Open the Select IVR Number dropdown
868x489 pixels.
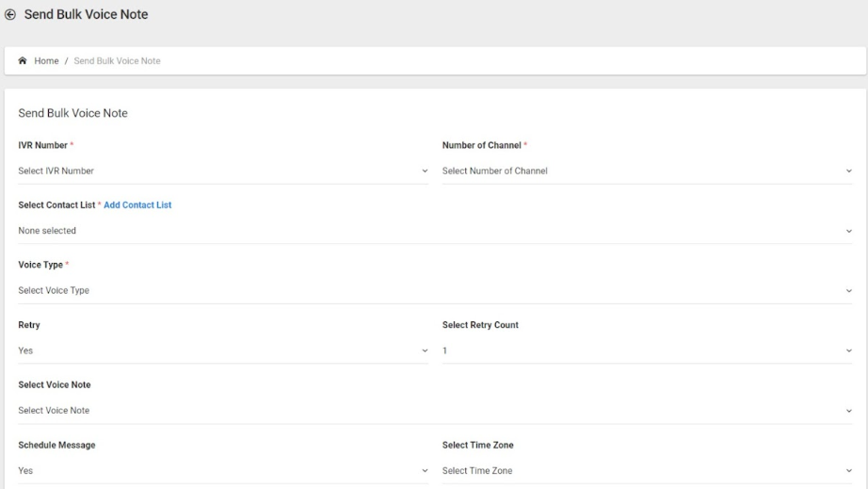click(223, 171)
